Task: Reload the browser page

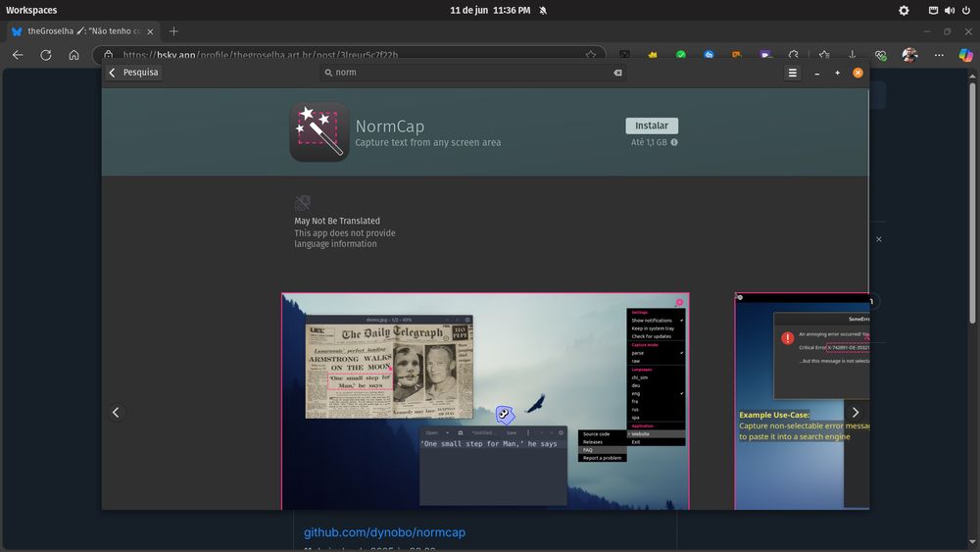Action: (x=46, y=55)
